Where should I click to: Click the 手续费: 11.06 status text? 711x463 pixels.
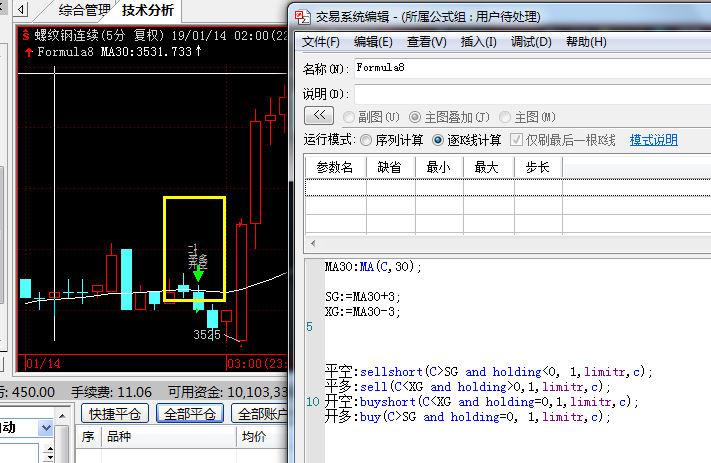[x=112, y=392]
